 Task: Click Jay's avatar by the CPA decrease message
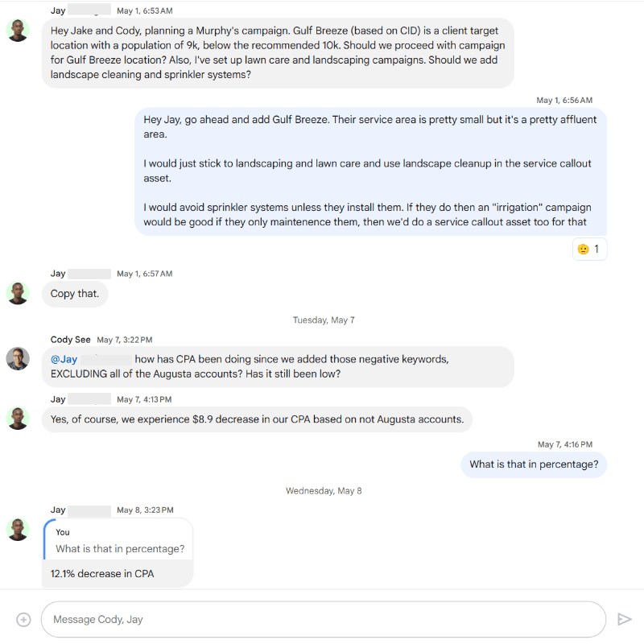[18, 419]
